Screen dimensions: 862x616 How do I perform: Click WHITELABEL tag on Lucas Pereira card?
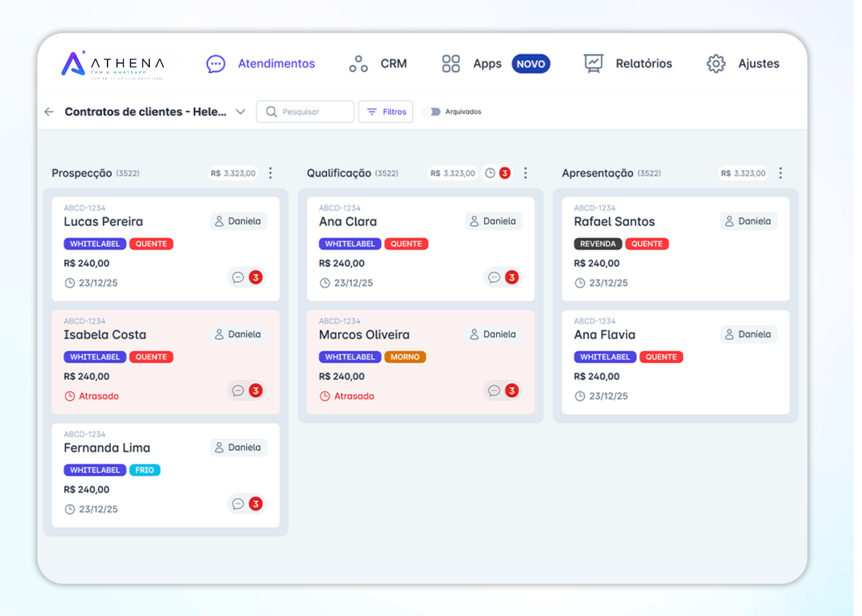[x=95, y=244]
